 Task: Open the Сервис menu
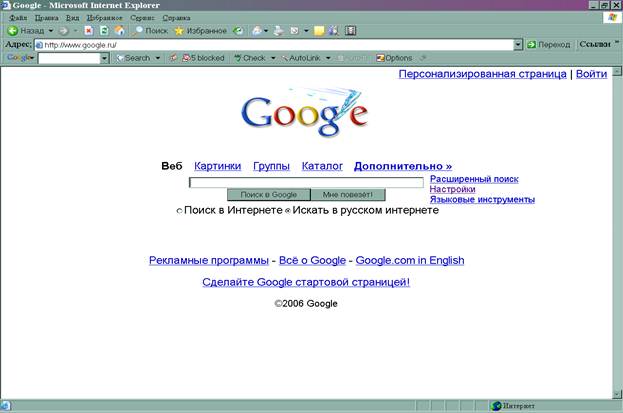(x=142, y=18)
